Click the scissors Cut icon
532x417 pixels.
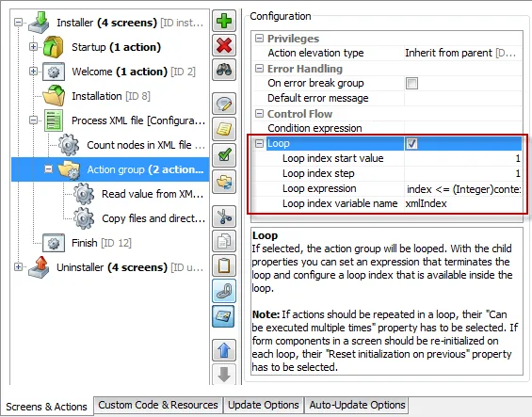tap(224, 217)
